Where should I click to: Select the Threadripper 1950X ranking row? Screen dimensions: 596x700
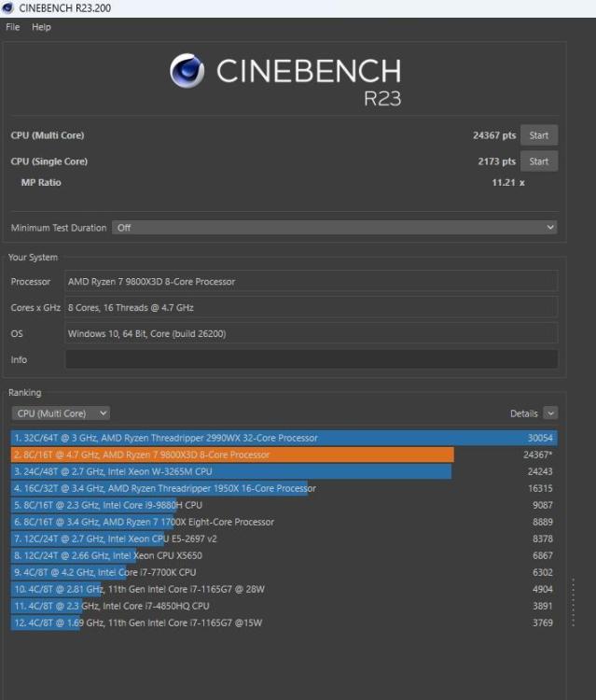pos(284,488)
